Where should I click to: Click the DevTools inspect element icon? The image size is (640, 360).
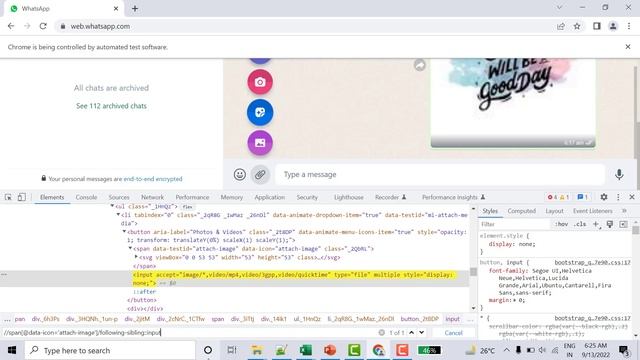[x=8, y=197]
